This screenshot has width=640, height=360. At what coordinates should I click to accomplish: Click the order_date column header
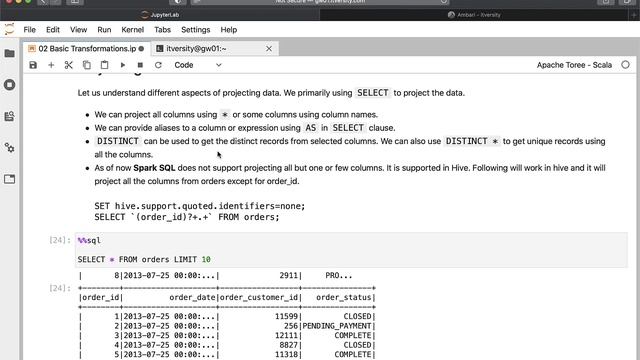click(192, 298)
